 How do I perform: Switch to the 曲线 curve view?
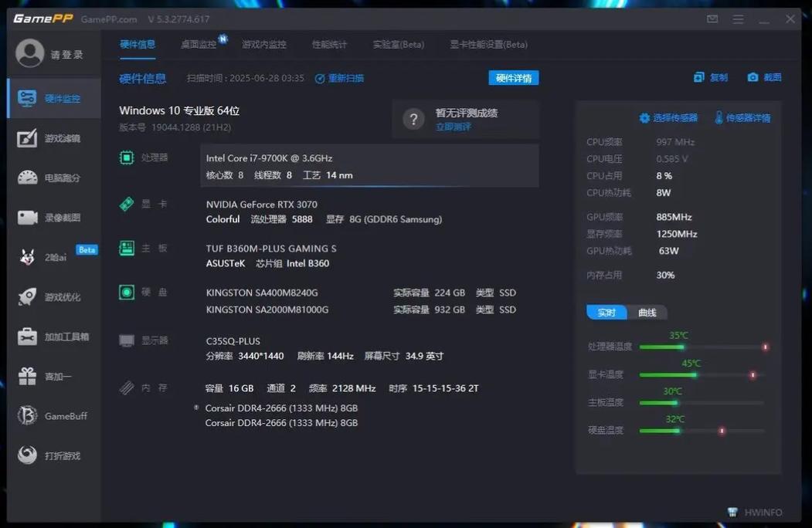click(647, 313)
